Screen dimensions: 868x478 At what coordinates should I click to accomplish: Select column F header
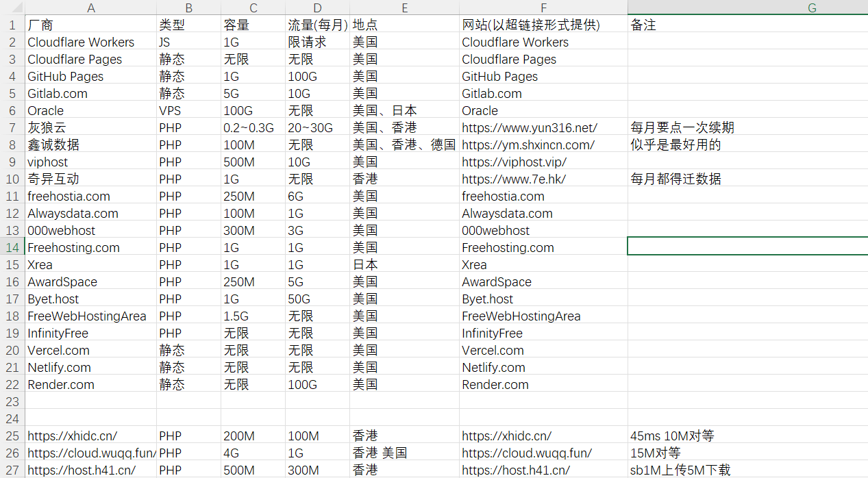click(x=543, y=8)
